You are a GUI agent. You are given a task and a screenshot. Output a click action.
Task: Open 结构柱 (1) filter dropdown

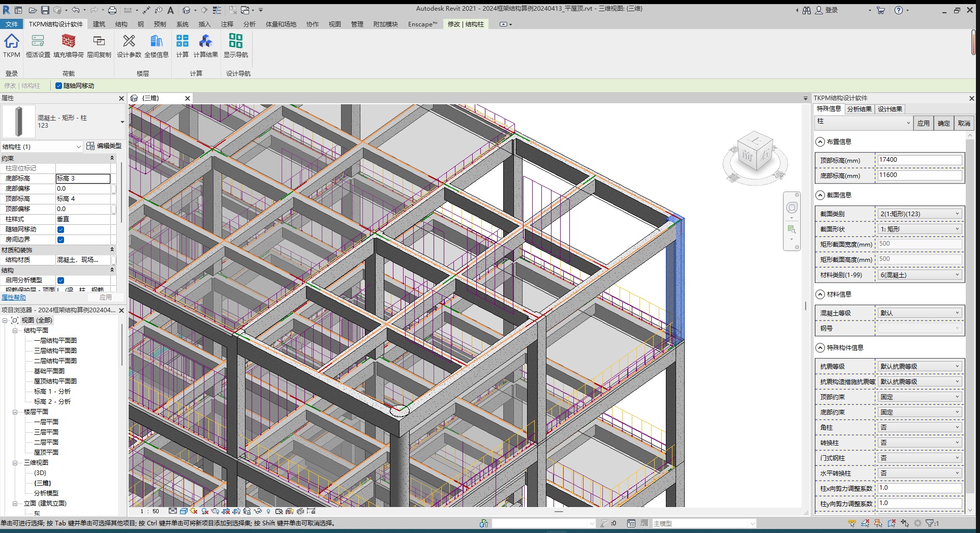pyautogui.click(x=41, y=146)
